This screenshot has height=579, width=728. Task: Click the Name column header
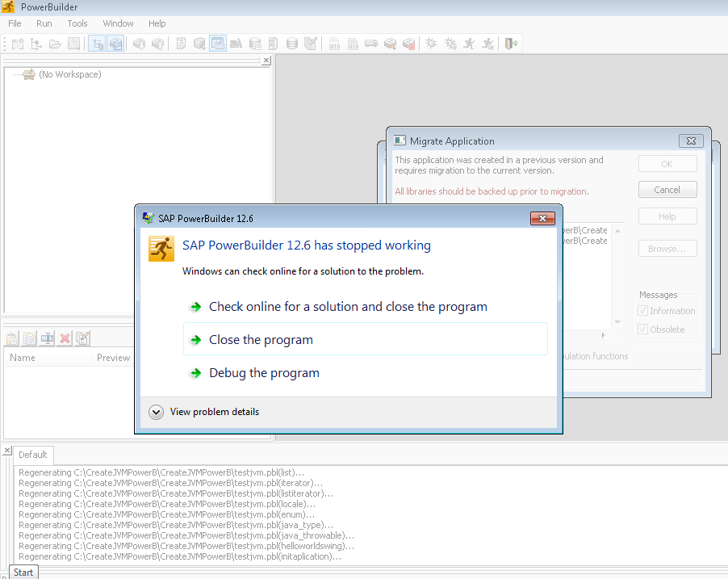(x=48, y=358)
